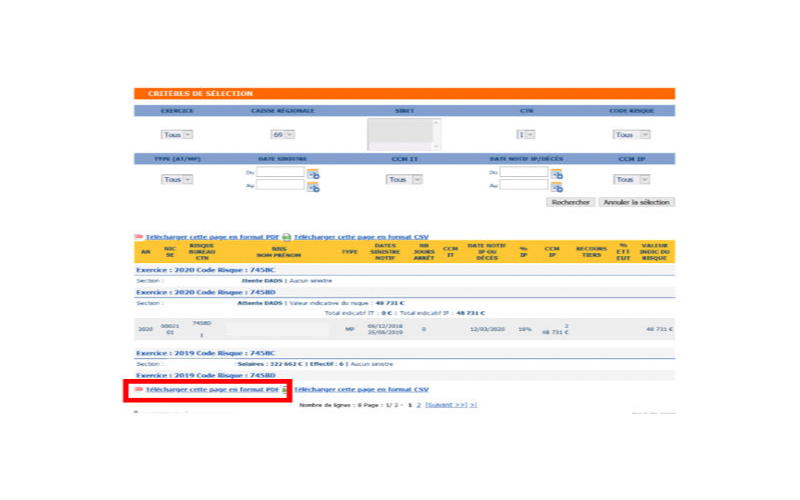Click into Date Sinistre 'Au' input field
This screenshot has height=500, width=800.
[280, 185]
